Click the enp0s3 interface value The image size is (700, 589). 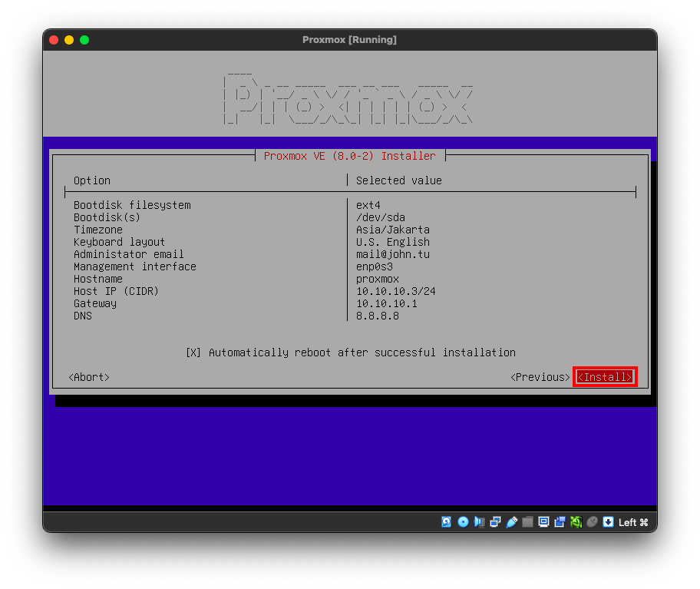[374, 266]
